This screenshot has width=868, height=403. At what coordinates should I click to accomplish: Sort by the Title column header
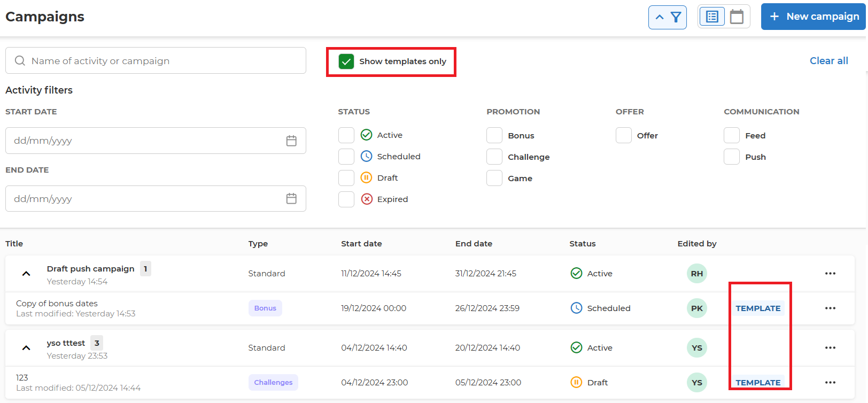[x=14, y=244]
